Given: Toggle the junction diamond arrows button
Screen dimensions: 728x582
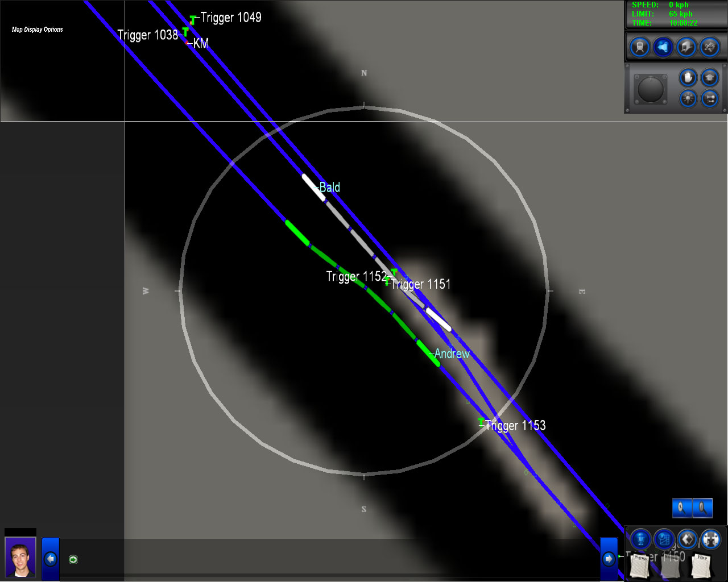Looking at the screenshot, I should (687, 538).
